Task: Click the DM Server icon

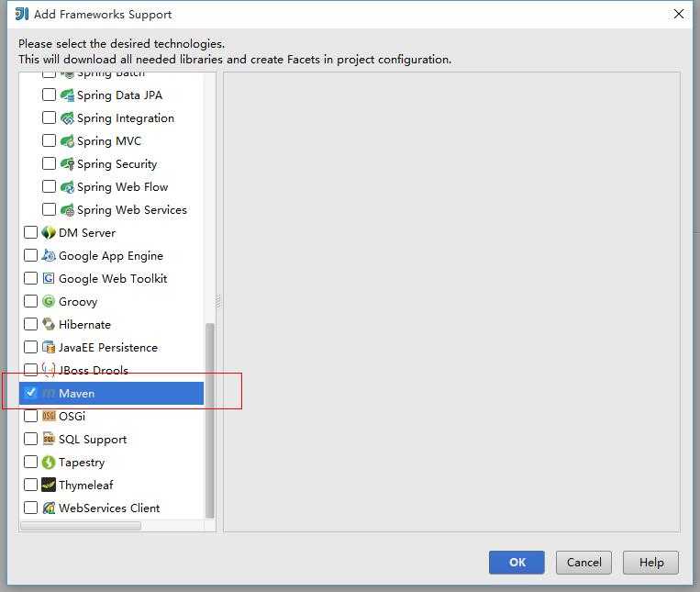Action: [x=49, y=232]
